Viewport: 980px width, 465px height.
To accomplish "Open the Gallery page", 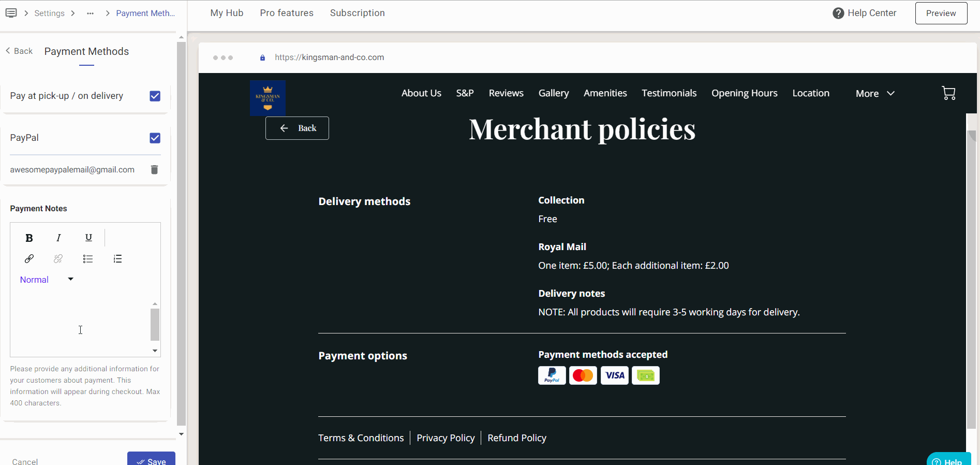I will [554, 93].
